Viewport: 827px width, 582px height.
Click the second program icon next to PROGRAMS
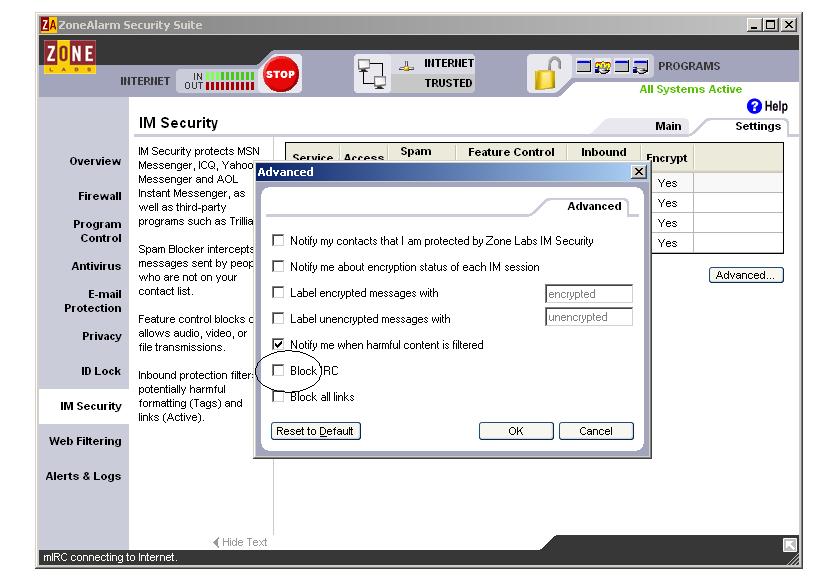[x=603, y=66]
